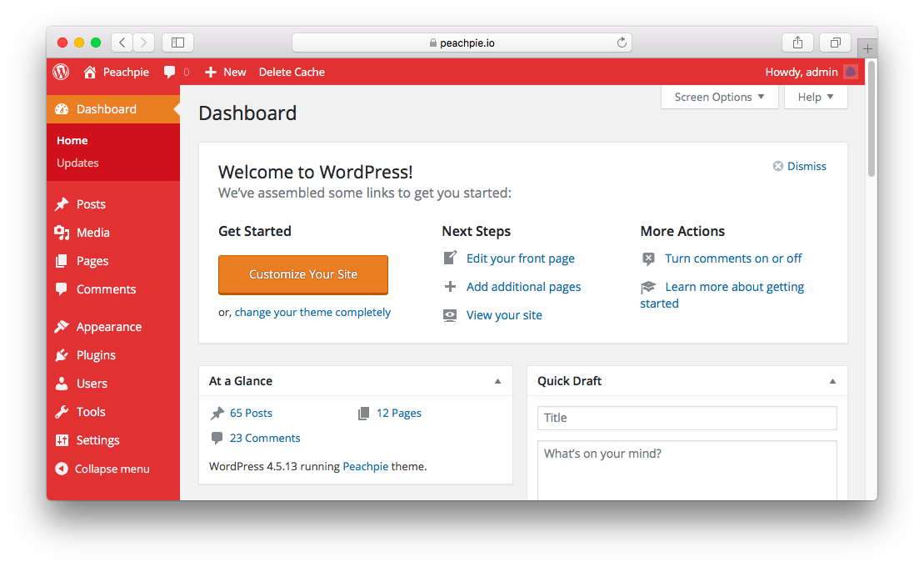
Task: Open the Appearance menu item
Action: 113,327
